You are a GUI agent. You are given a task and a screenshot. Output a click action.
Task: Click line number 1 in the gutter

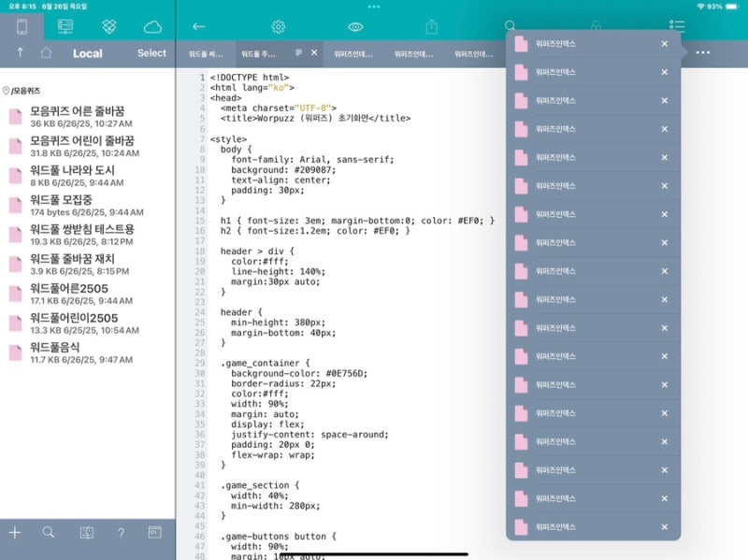pos(202,78)
